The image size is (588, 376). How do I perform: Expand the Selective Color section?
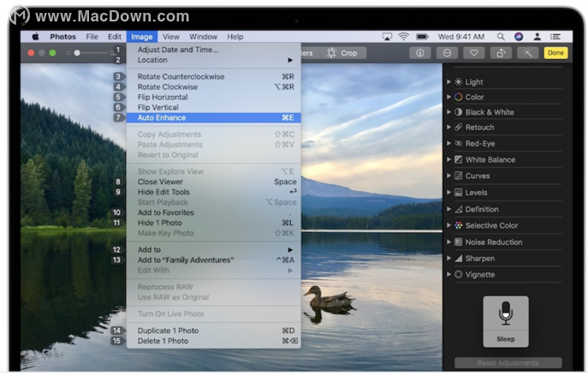pos(448,225)
